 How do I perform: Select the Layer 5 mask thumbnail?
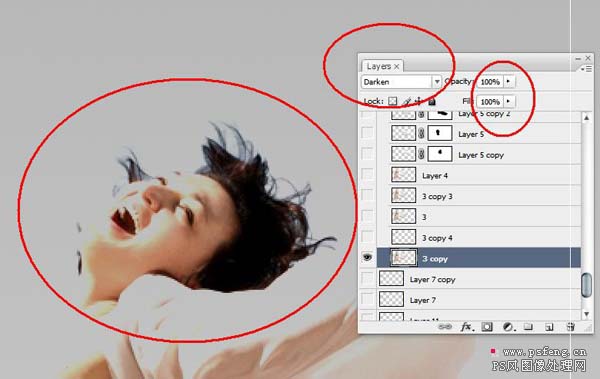tap(440, 133)
